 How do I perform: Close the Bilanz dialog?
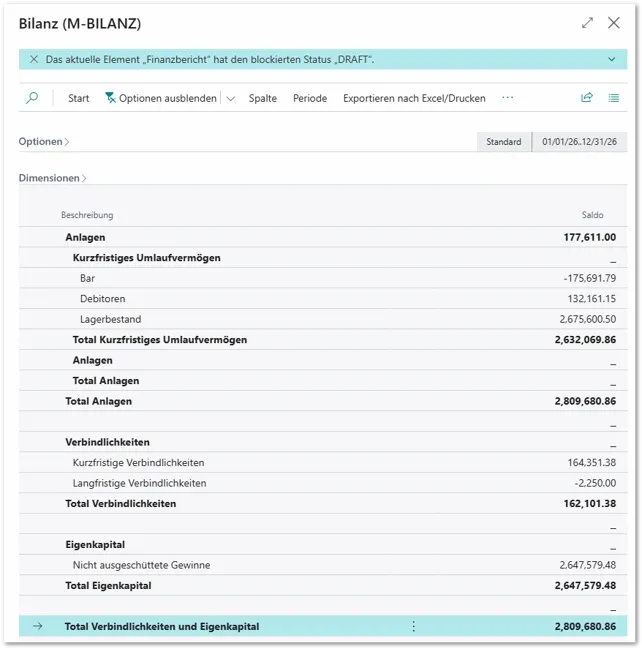coord(613,23)
